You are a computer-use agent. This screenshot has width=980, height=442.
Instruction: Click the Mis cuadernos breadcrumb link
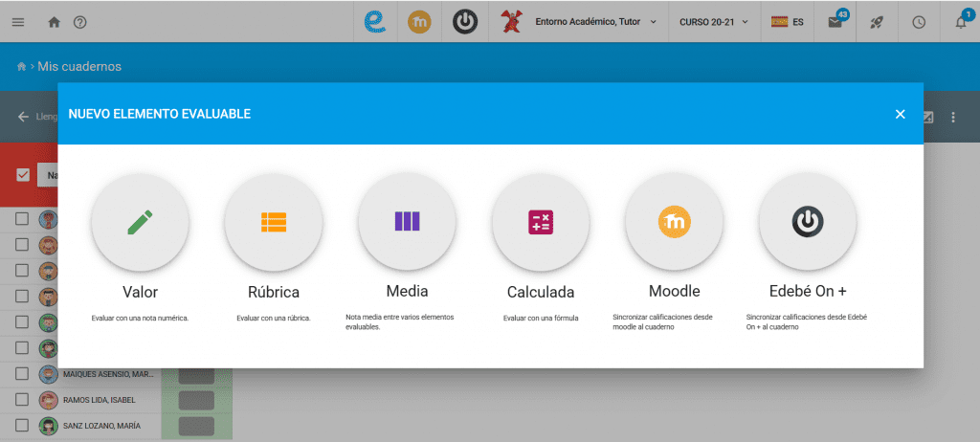pyautogui.click(x=79, y=66)
